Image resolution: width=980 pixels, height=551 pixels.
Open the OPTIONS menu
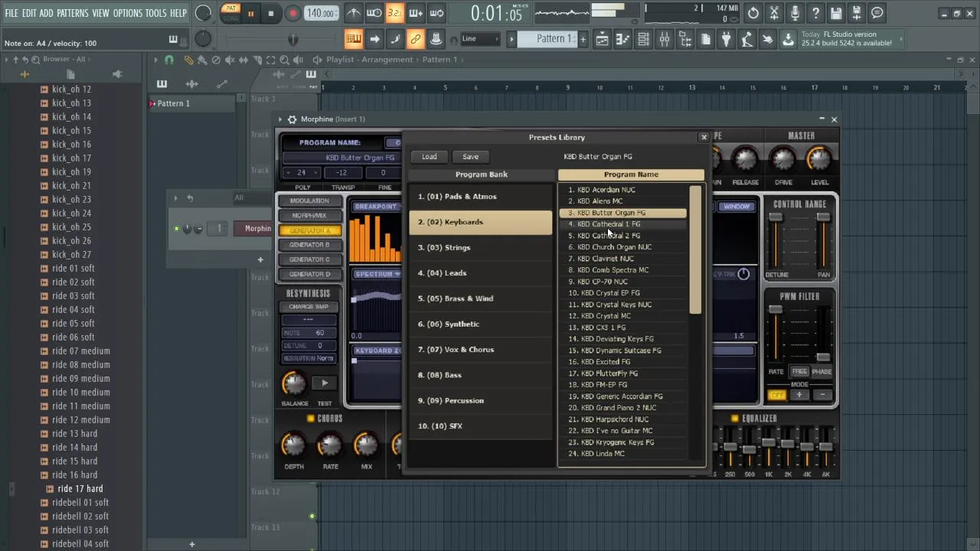click(x=128, y=13)
